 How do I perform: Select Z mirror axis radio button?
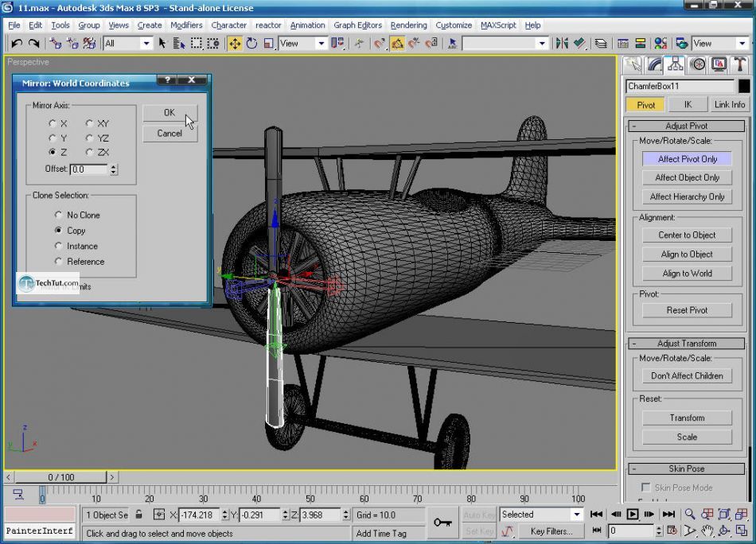click(x=52, y=152)
